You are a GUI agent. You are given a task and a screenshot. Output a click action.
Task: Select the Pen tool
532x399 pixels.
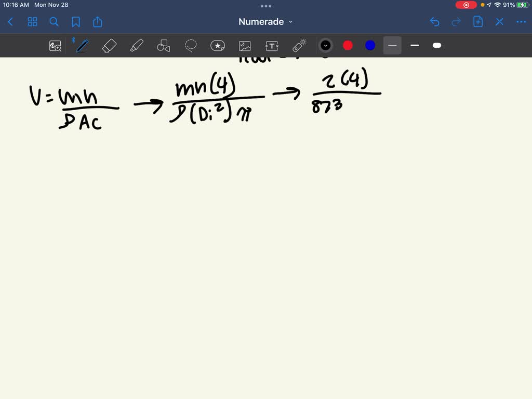click(83, 46)
